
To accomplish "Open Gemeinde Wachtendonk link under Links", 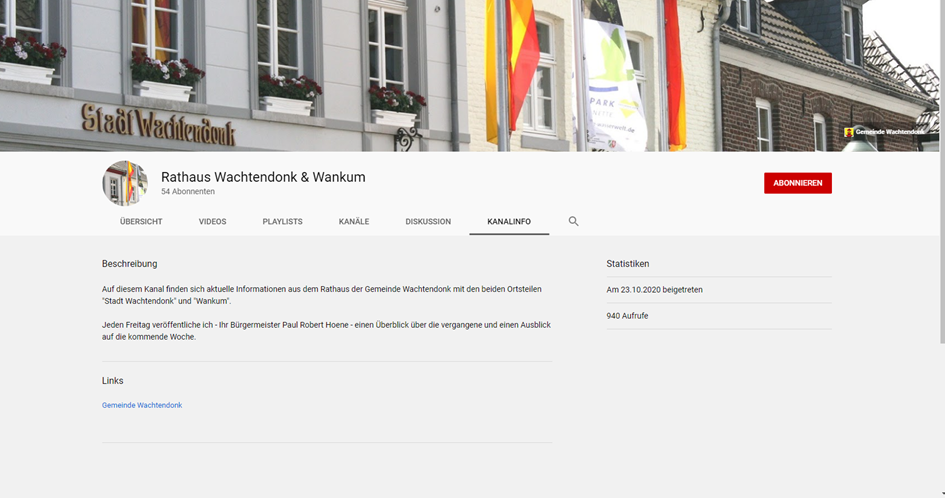I will coord(142,405).
